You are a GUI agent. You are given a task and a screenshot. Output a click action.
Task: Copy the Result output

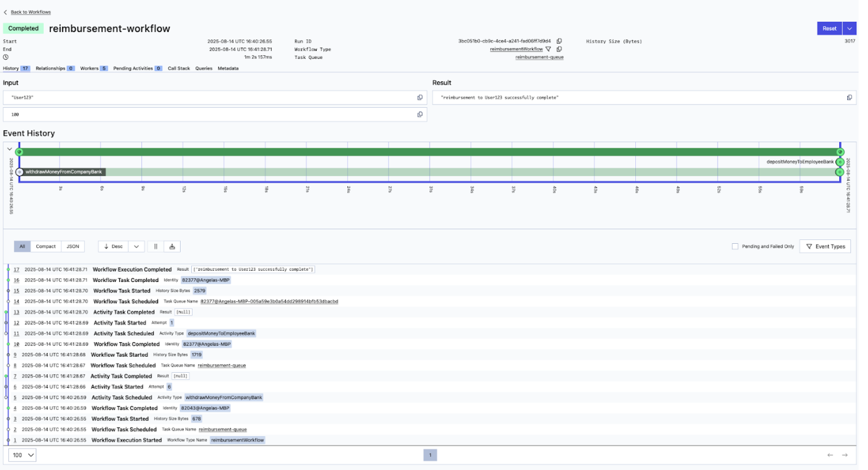849,97
